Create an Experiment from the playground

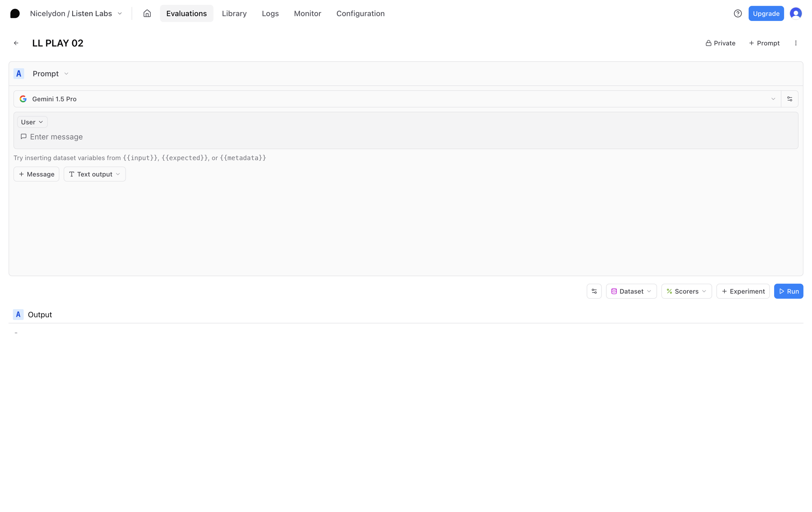743,291
